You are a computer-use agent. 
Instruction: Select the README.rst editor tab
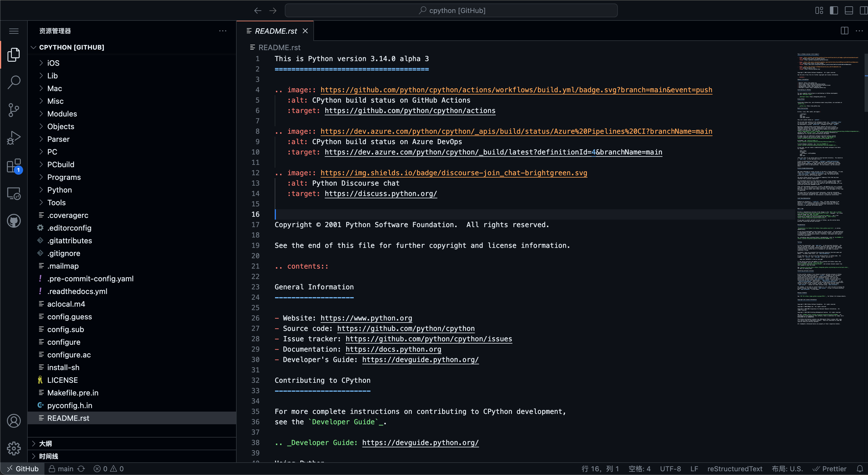pyautogui.click(x=276, y=31)
